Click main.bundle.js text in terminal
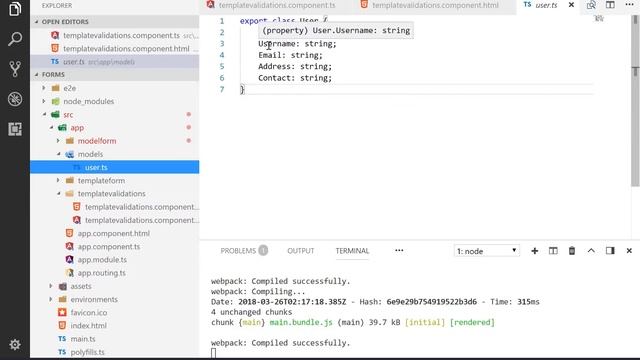640x360 pixels. tap(301, 322)
